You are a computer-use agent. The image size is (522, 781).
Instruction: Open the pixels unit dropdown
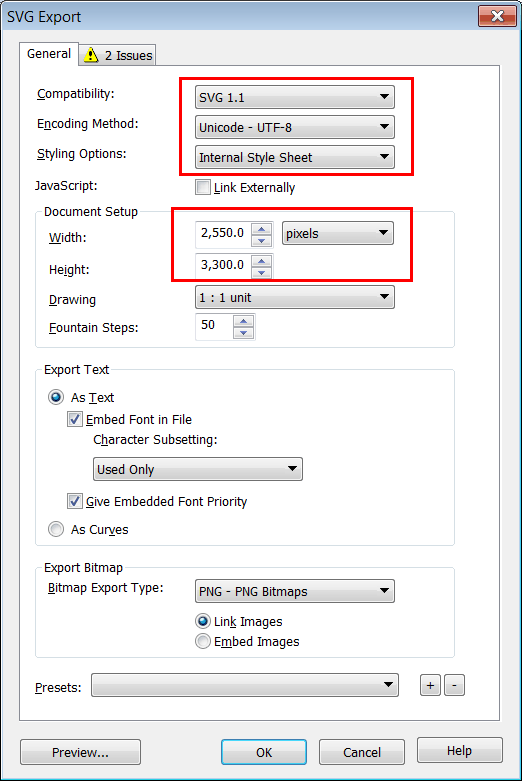(x=338, y=233)
